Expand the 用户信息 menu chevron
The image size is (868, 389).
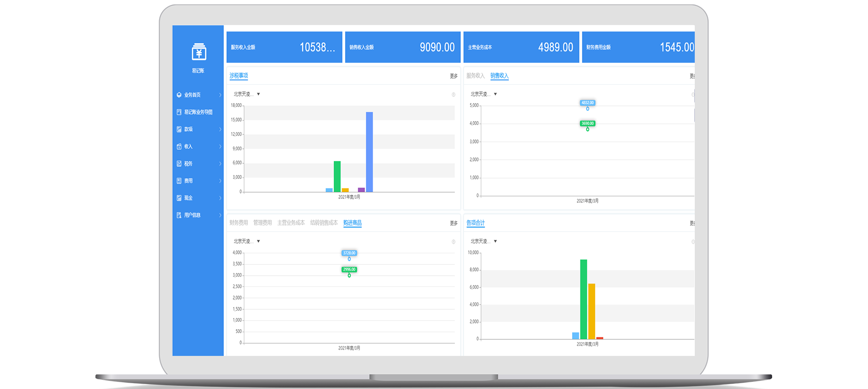click(220, 215)
